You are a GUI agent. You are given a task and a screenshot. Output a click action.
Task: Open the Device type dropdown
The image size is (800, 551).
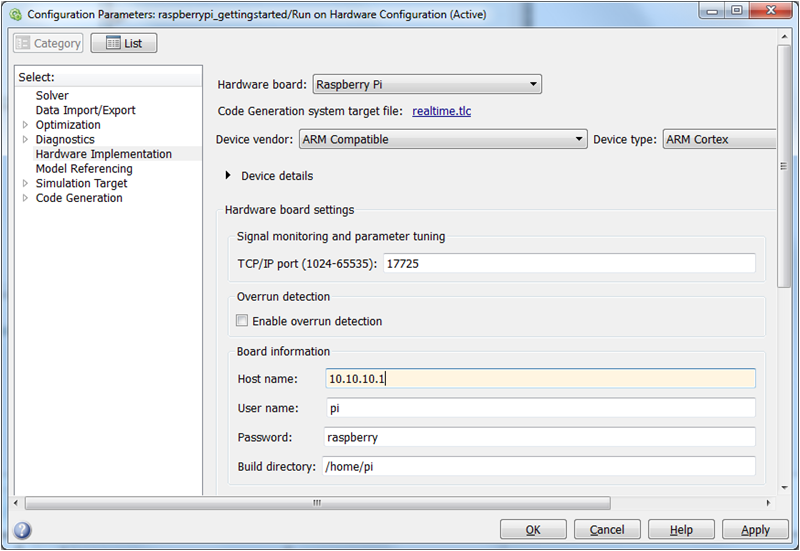(719, 139)
